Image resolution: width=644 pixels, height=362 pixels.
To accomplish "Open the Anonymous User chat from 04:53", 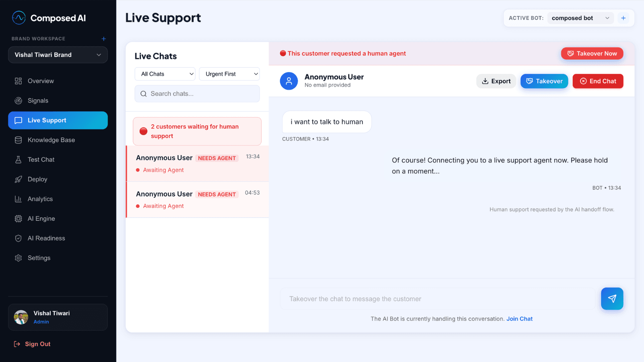I will click(x=197, y=200).
